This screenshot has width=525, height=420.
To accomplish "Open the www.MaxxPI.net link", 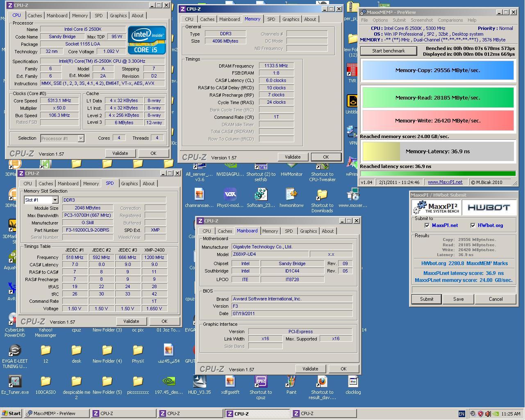I will [x=445, y=182].
